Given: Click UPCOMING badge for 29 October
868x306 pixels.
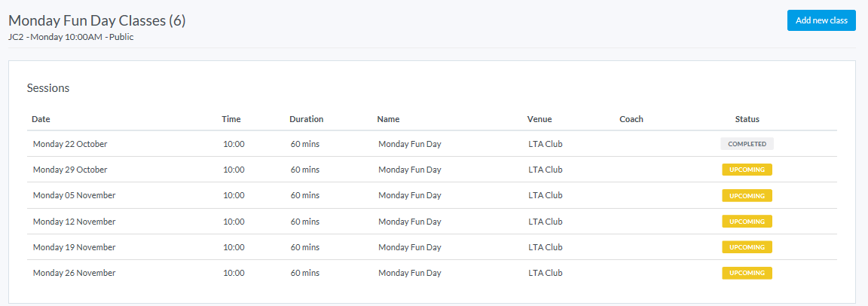Looking at the screenshot, I should coord(747,170).
